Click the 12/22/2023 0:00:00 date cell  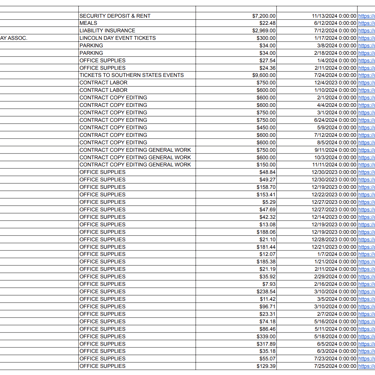[317, 194]
